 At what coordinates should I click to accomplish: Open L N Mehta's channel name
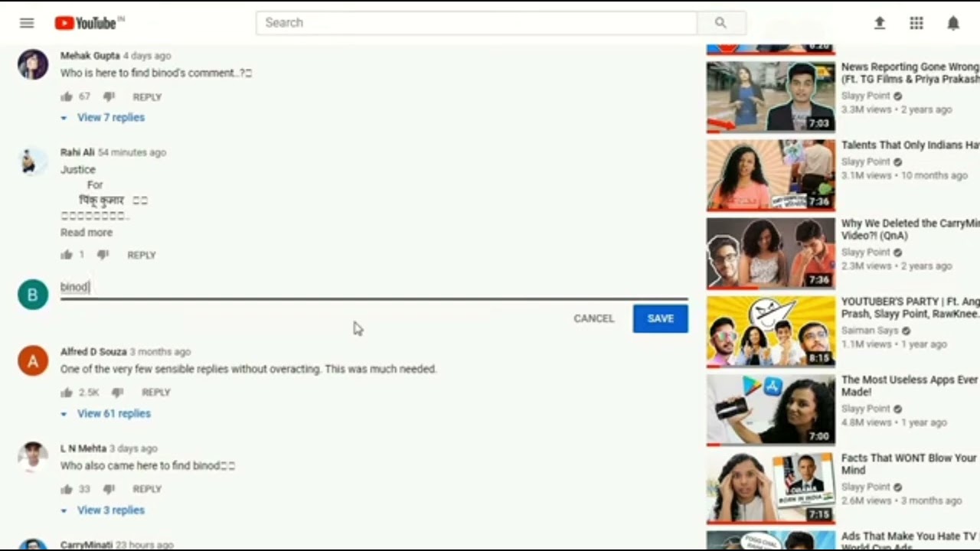tap(83, 448)
